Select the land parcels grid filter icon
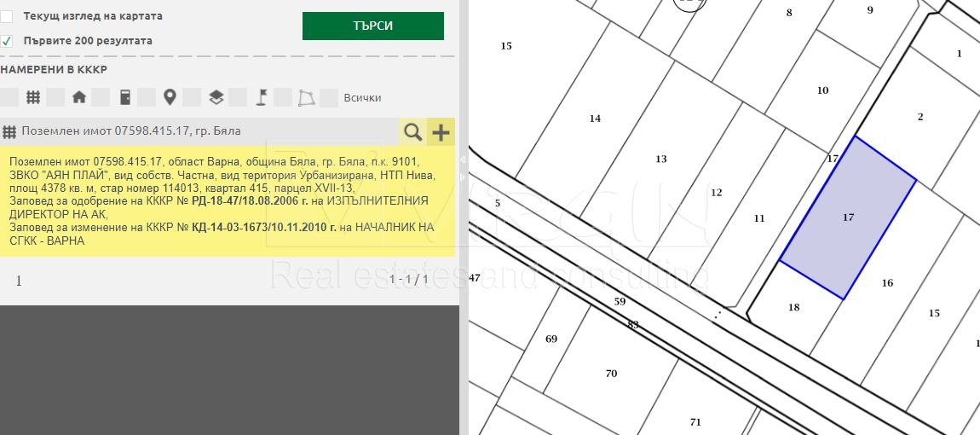Viewport: 980px width, 435px height. [33, 97]
